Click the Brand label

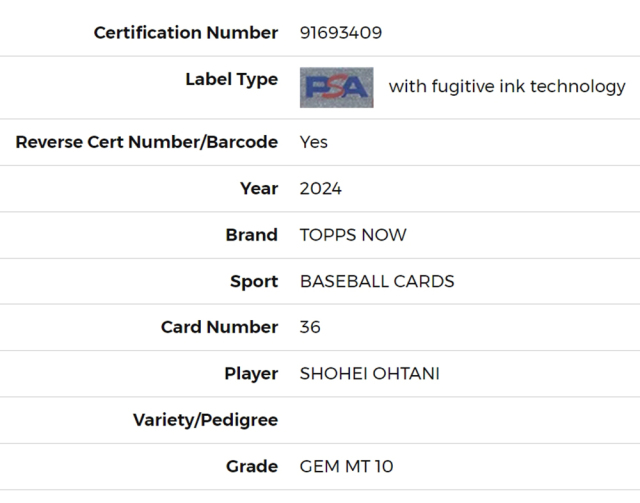pyautogui.click(x=251, y=235)
